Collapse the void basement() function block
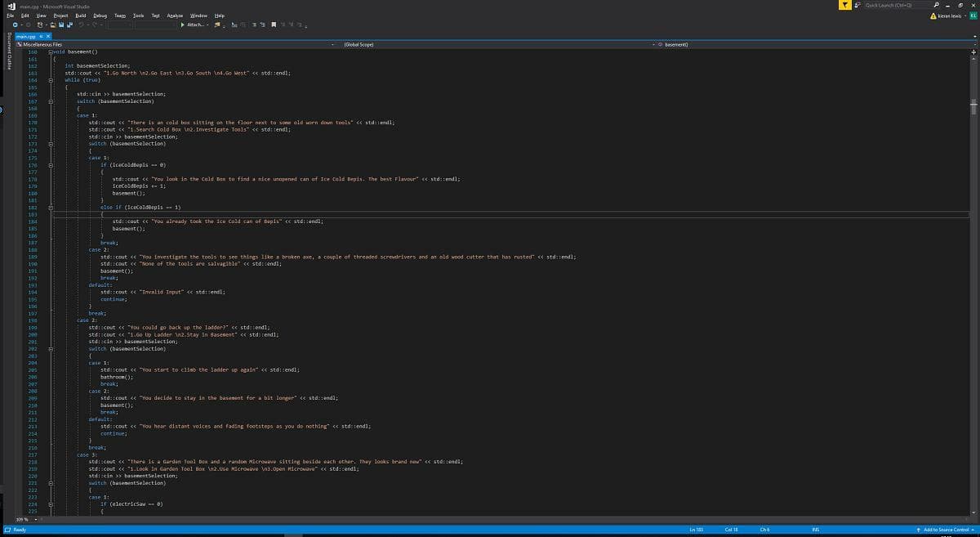Viewport: 980px width, 537px height. point(51,51)
